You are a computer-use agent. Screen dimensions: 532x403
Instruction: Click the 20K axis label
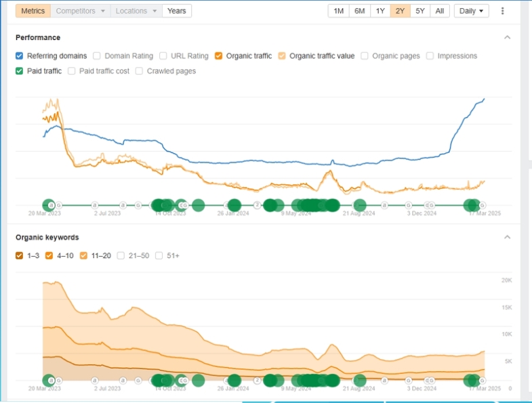pyautogui.click(x=506, y=280)
